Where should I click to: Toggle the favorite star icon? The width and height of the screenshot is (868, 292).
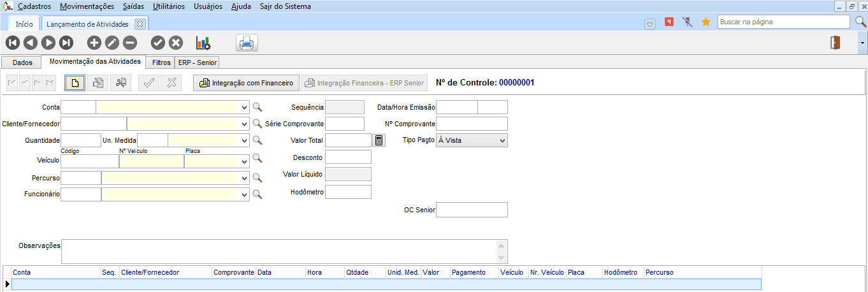(x=705, y=22)
